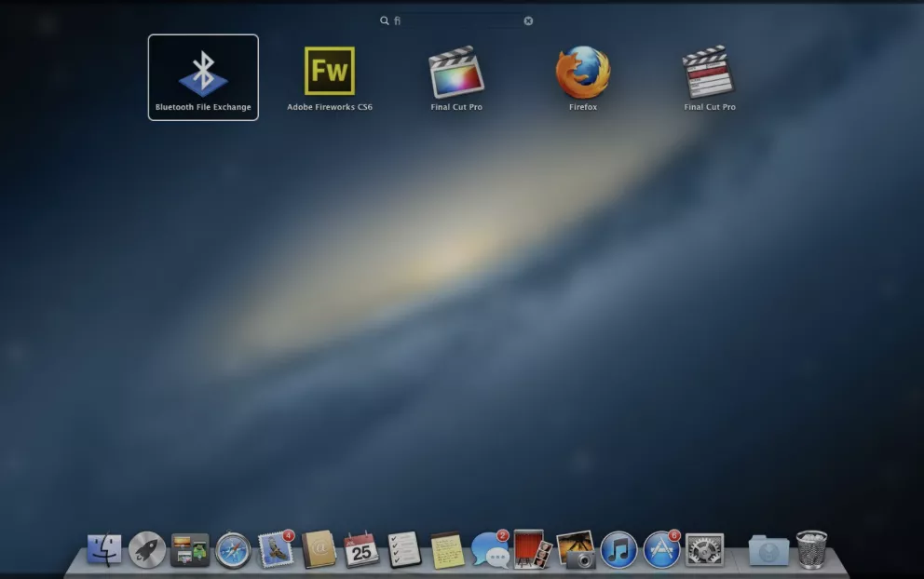This screenshot has height=579, width=924.
Task: Open System Preferences gear in Dock
Action: (705, 550)
